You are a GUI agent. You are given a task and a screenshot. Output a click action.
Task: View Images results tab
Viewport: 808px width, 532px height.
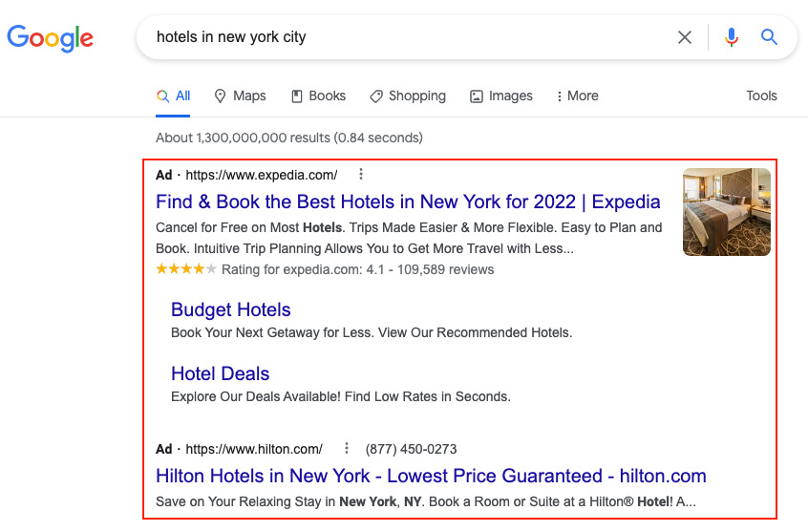pos(501,96)
